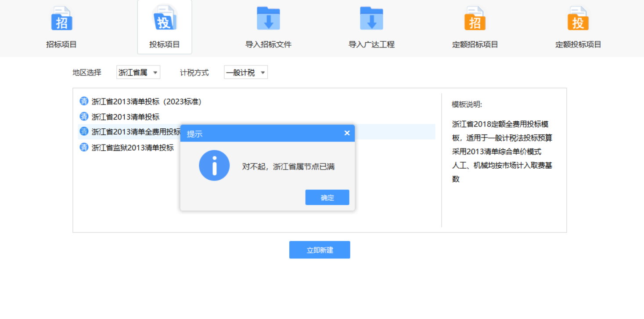Click description text 采用2013清单综合单价模式
Viewport: 644px width, 319px height.
click(x=496, y=152)
